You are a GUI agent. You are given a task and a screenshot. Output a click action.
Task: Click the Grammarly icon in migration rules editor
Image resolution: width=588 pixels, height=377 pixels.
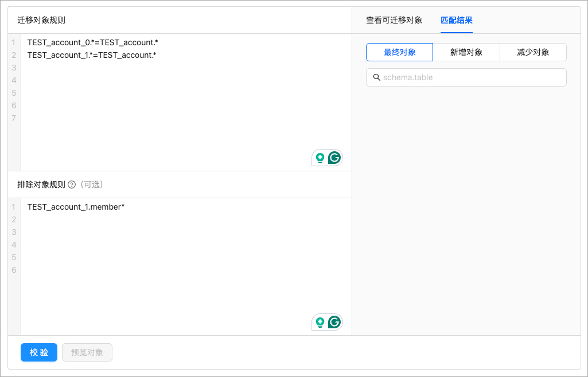click(x=334, y=158)
